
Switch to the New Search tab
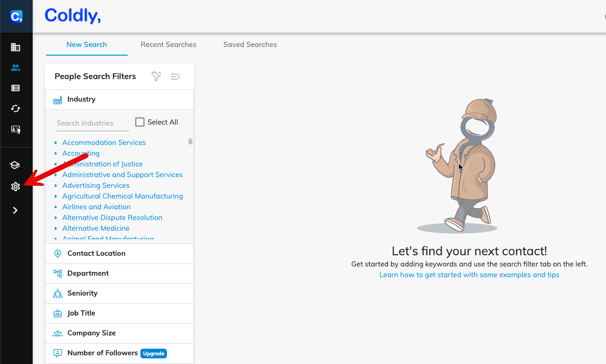(x=87, y=44)
